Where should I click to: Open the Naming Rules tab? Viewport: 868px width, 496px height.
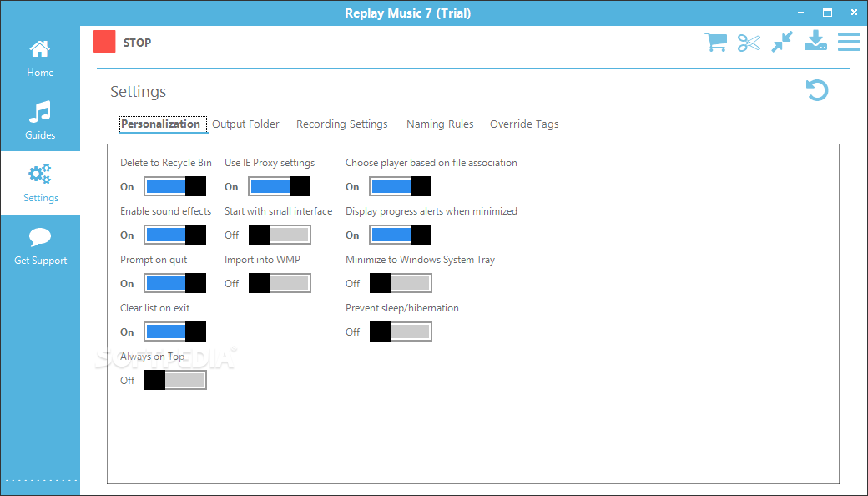(440, 124)
